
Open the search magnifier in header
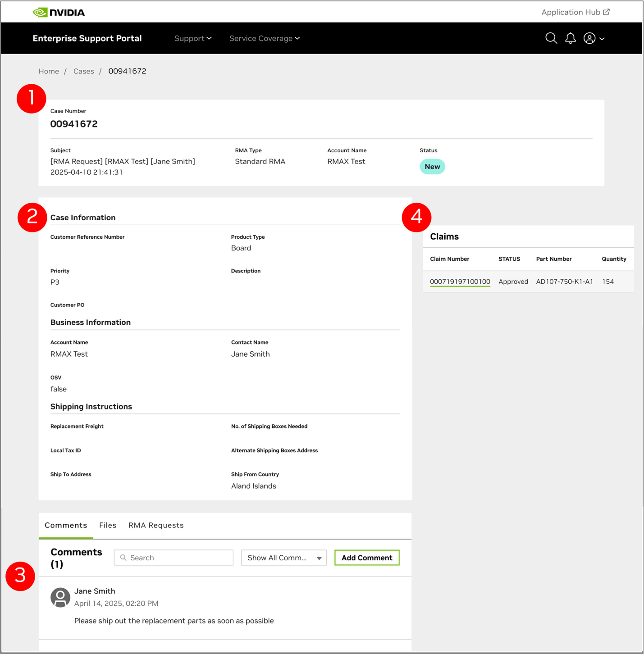pos(551,38)
